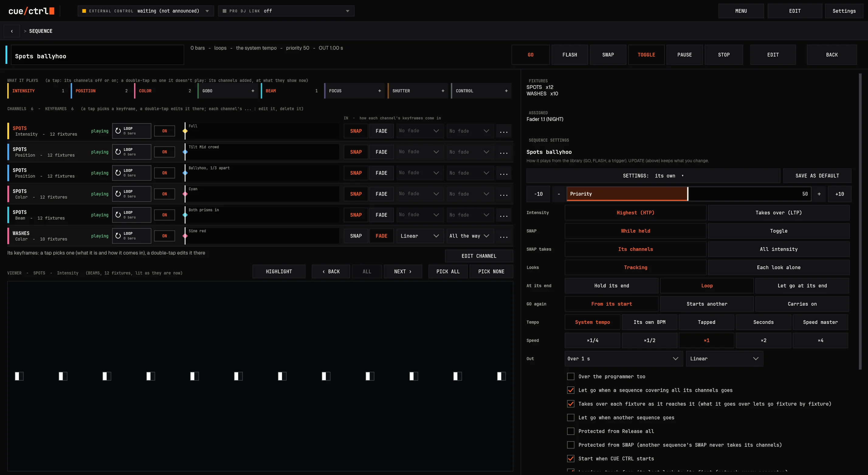Increase priority with the +10 button

tap(839, 194)
